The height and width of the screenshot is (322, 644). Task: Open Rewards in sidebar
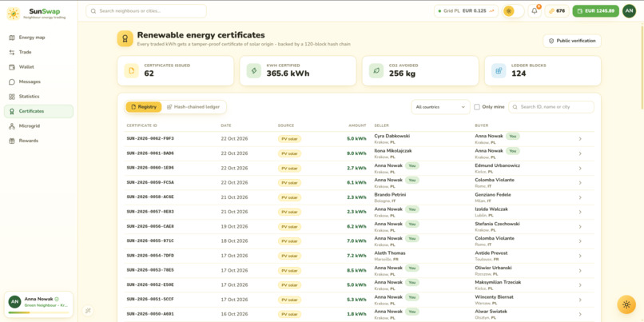click(x=38, y=141)
